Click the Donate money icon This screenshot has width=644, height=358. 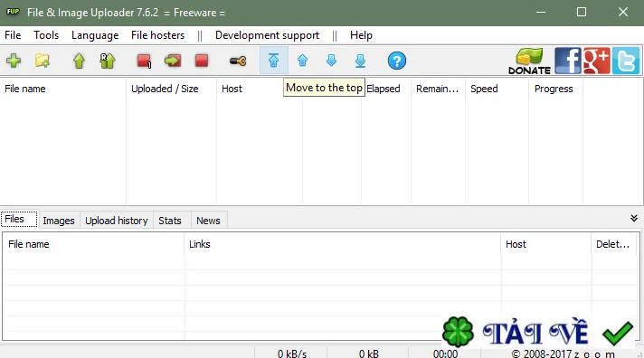529,61
